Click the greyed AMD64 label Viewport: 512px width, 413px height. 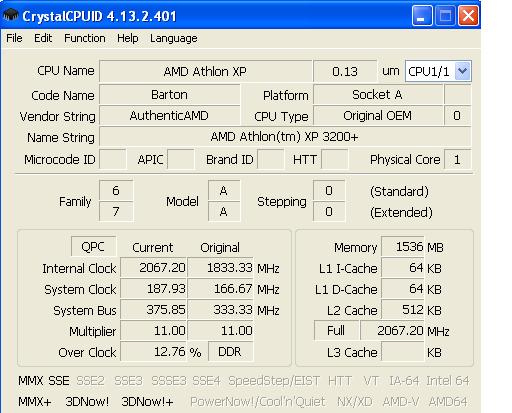[448, 402]
